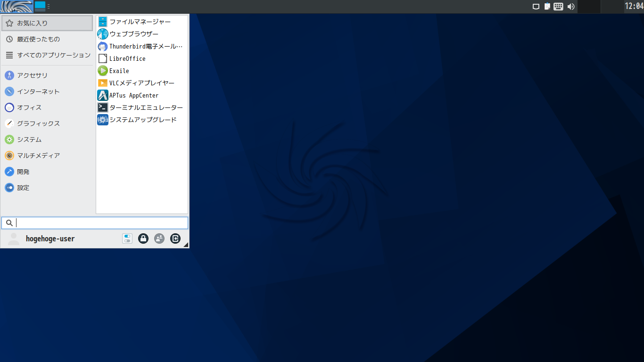Launch APTus AppCenter
Image resolution: width=644 pixels, height=362 pixels.
pyautogui.click(x=142, y=95)
